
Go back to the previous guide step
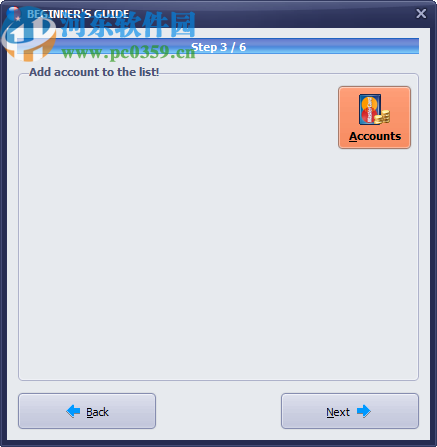point(87,411)
